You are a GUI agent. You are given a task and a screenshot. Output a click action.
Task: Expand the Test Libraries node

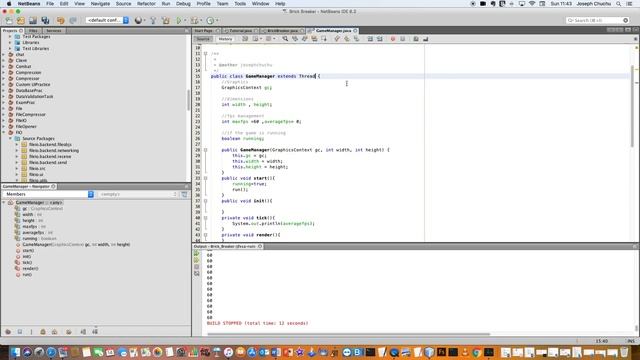pos(10,49)
